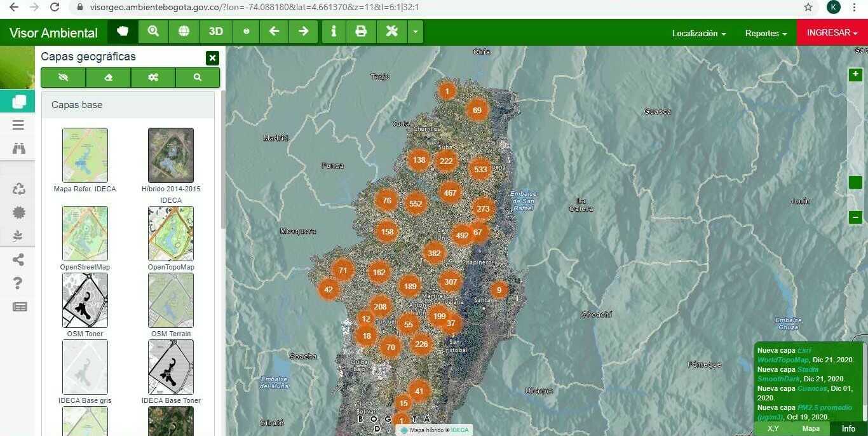Click the feature info 'i' tool

(334, 31)
